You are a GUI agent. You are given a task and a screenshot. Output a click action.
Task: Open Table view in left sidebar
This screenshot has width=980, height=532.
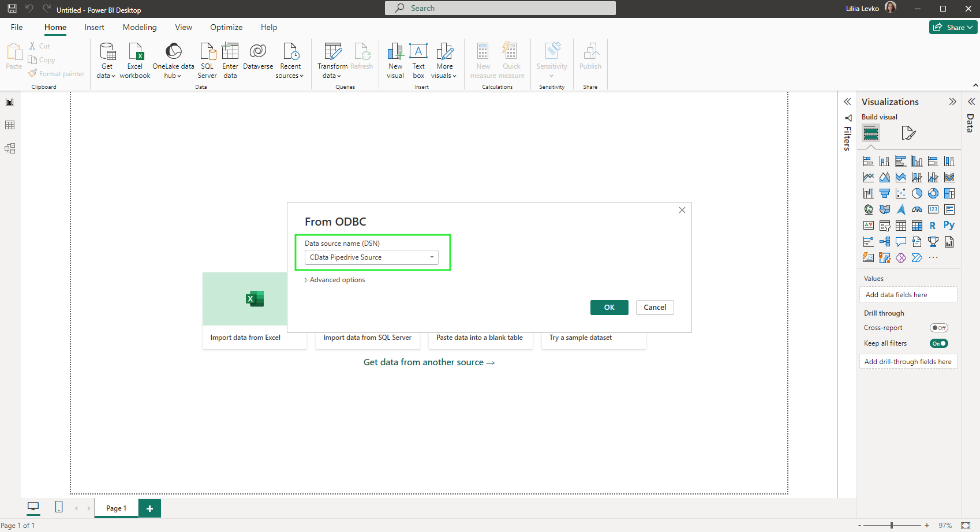(x=10, y=125)
